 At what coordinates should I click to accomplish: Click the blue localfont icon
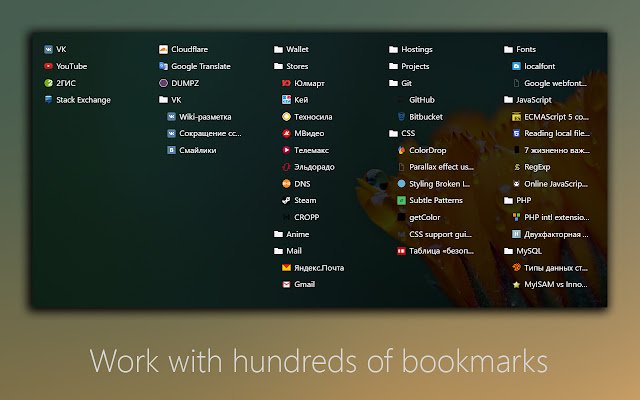click(x=516, y=66)
